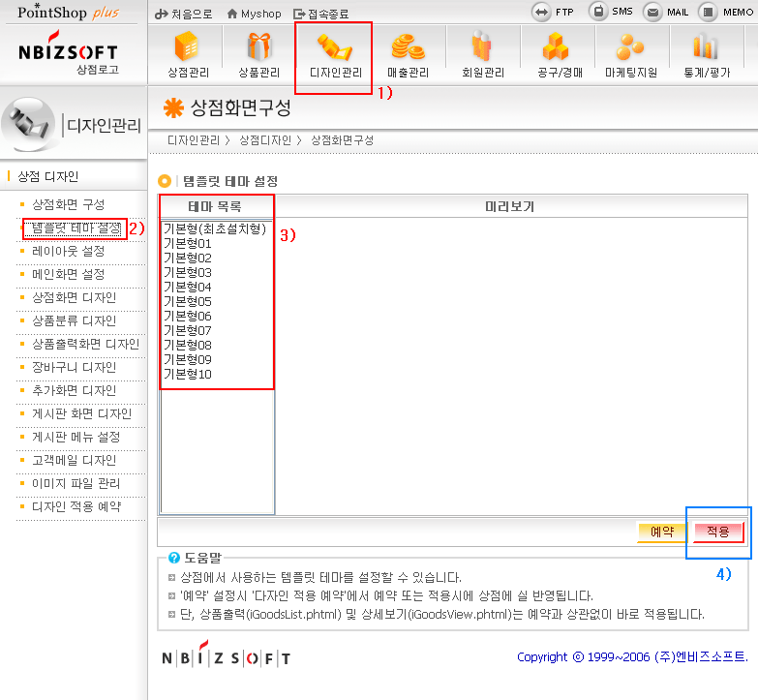Open the 상품관리 gift box icon
The width and height of the screenshot is (758, 700).
[258, 47]
